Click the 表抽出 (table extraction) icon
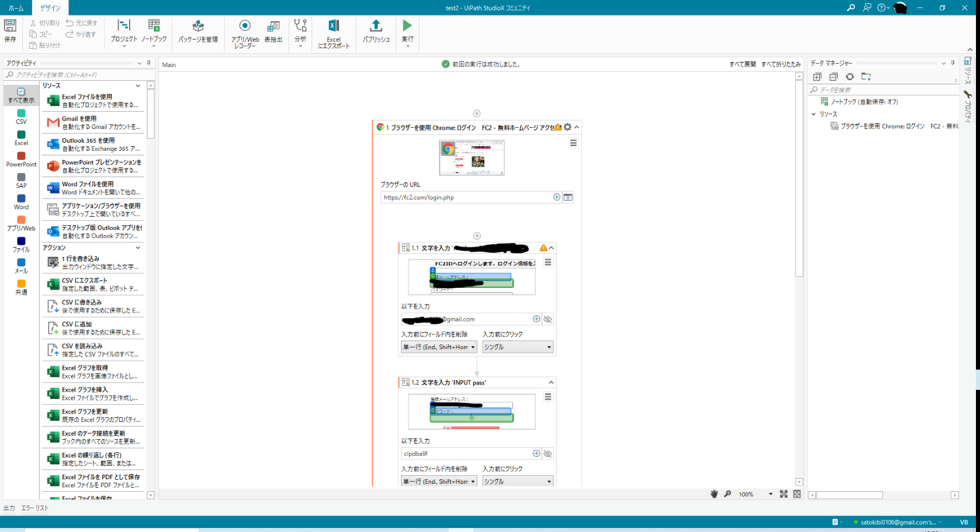 click(x=274, y=32)
